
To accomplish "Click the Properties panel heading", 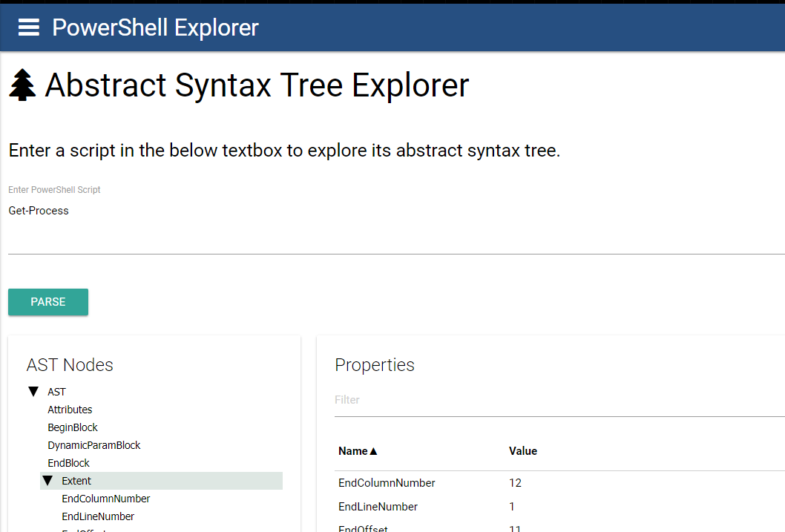I will coord(375,365).
